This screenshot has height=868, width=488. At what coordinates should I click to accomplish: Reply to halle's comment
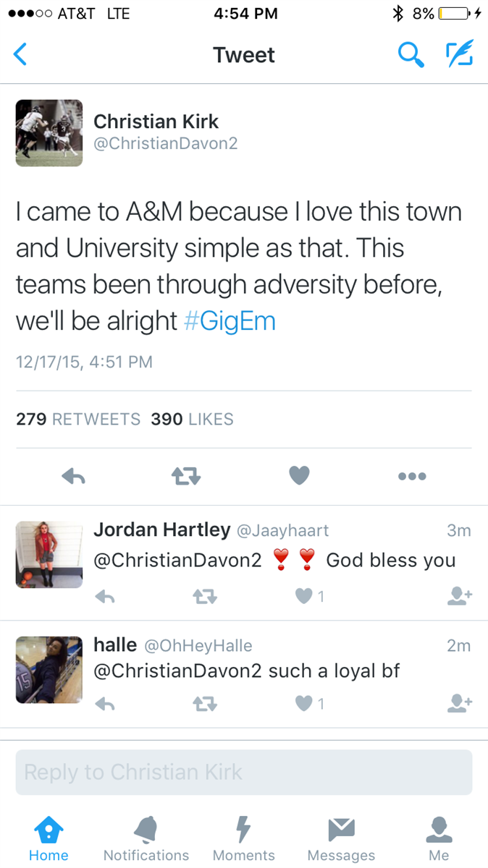[x=106, y=703]
